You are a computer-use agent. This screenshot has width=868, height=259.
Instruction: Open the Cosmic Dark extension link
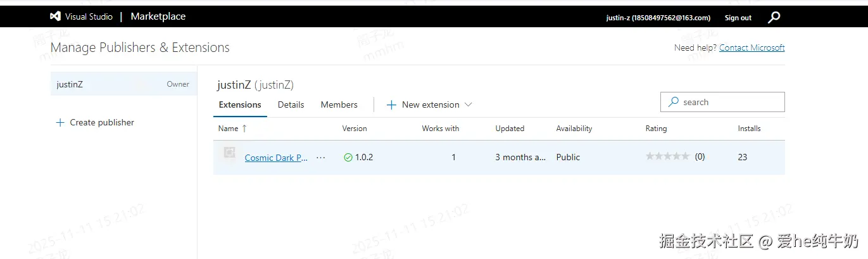[276, 158]
